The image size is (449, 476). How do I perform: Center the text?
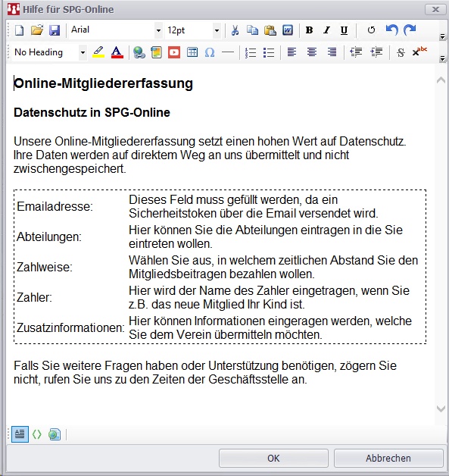click(312, 52)
